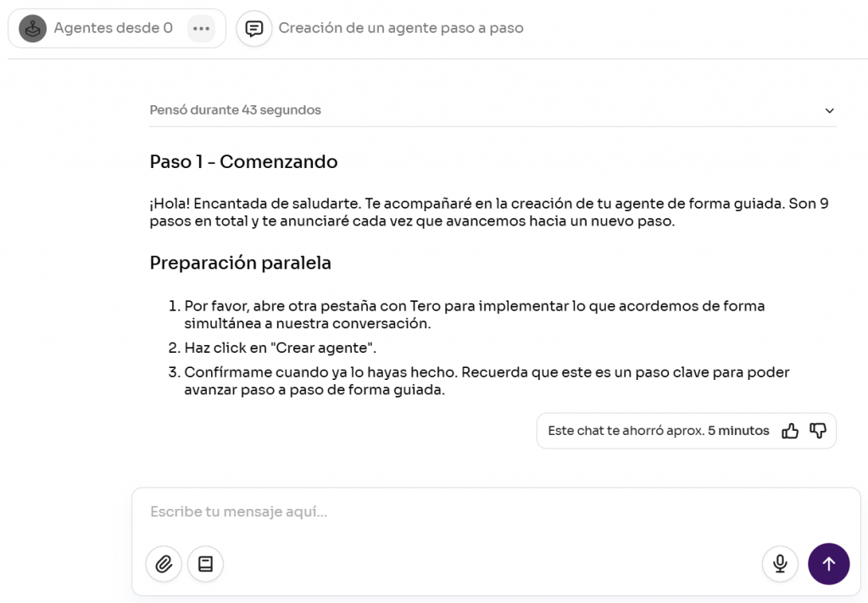This screenshot has height=603, width=868.
Task: Select the heading "Paso 1 - Comenzando"
Action: [x=243, y=161]
